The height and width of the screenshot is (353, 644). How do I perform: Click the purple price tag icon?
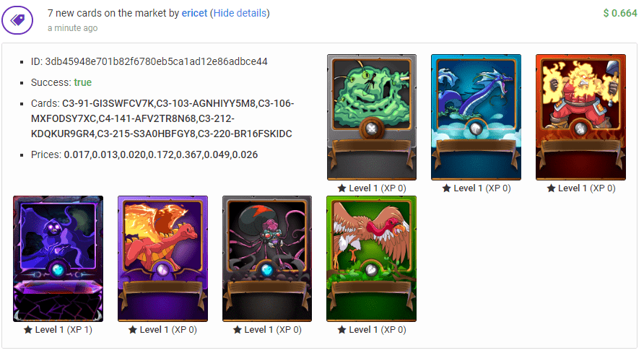point(17,19)
